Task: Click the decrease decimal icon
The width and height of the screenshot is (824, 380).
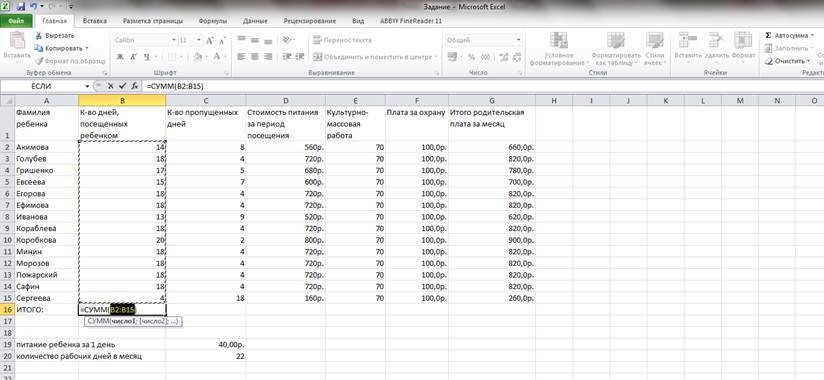Action: tap(516, 57)
